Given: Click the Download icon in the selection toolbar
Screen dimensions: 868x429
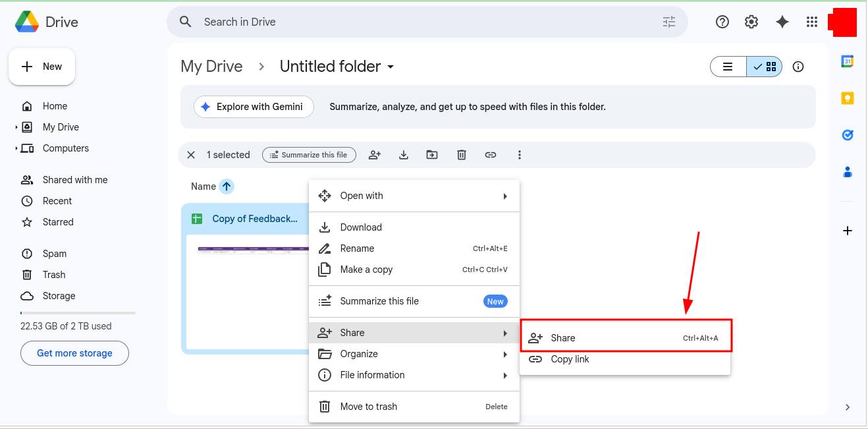Looking at the screenshot, I should point(404,154).
